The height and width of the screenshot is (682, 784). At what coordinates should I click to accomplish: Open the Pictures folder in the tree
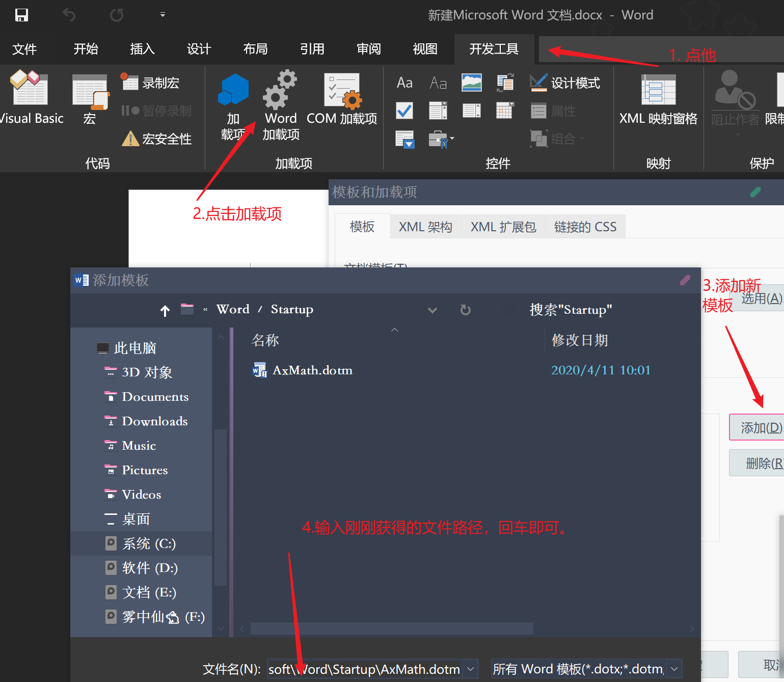(136, 470)
